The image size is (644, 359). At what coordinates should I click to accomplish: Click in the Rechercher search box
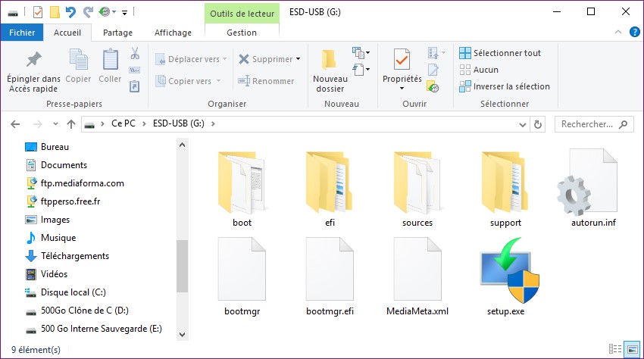pyautogui.click(x=587, y=124)
